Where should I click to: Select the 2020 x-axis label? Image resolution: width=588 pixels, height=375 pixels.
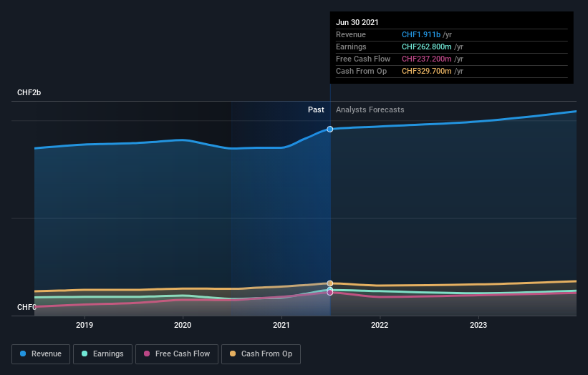click(183, 325)
